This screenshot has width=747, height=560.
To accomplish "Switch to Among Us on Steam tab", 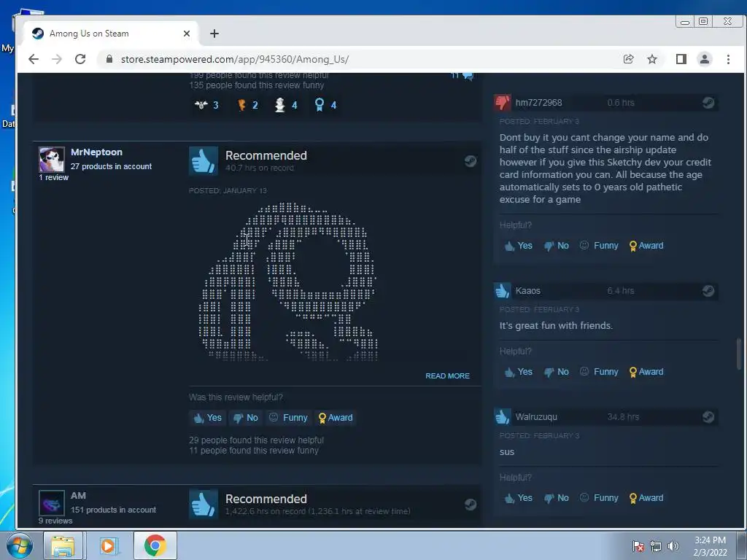I will [111, 34].
